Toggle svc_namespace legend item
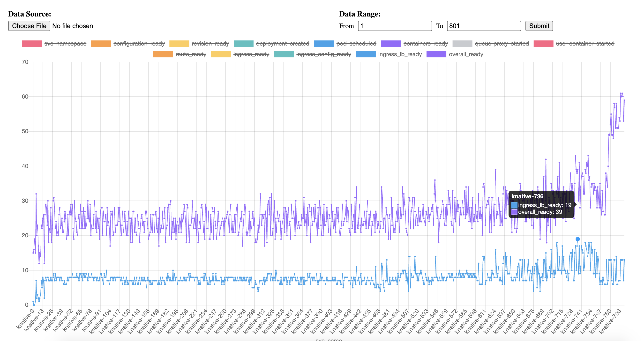 pos(65,44)
